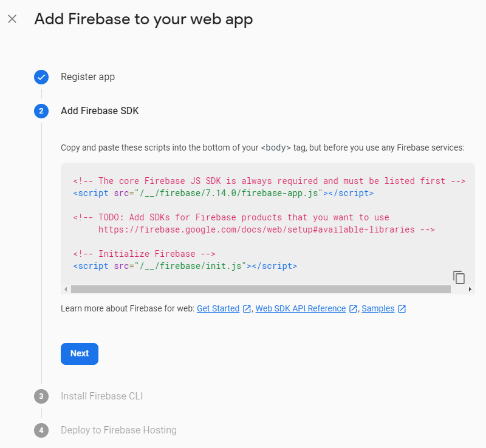The image size is (486, 448).
Task: Open the Samples link
Action: point(378,308)
